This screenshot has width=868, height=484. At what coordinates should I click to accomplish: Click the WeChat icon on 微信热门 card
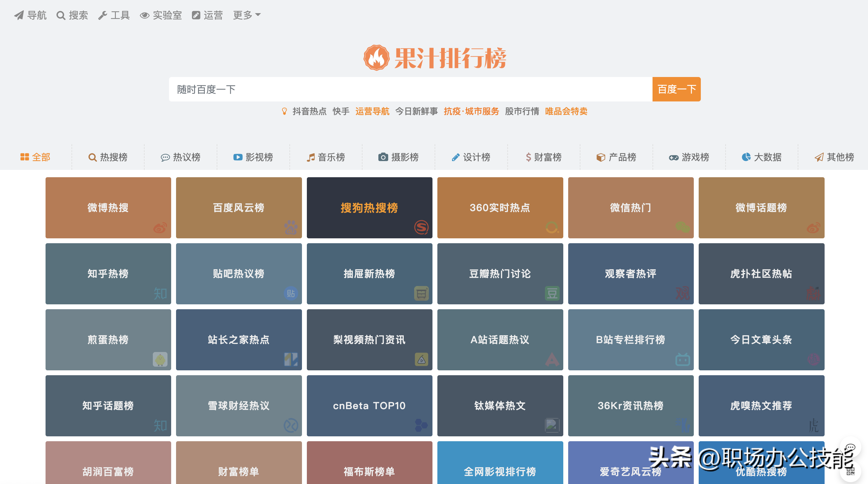pyautogui.click(x=682, y=228)
